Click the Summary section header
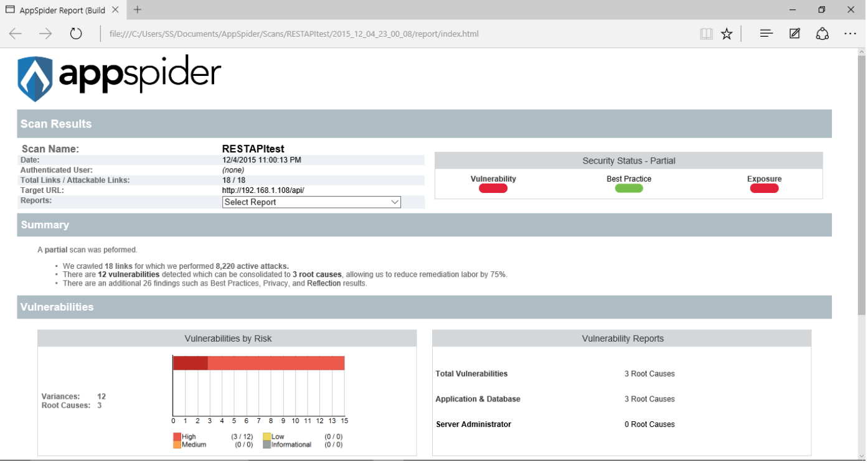The image size is (868, 463). point(424,225)
